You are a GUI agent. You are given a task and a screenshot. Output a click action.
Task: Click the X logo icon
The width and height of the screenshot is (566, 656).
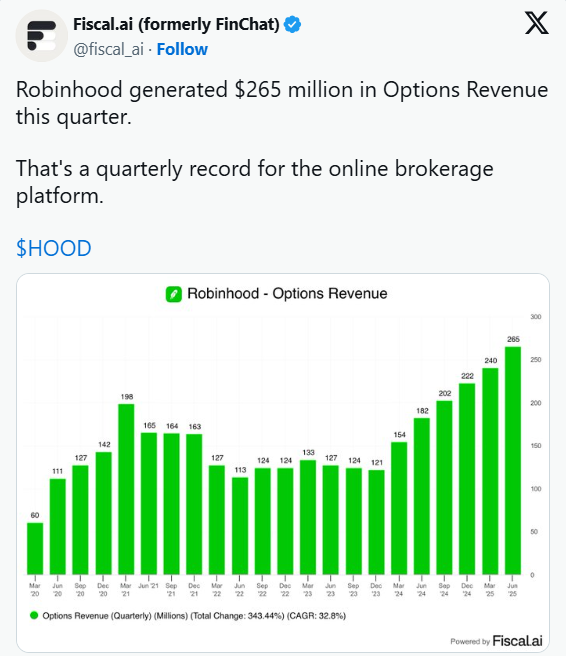point(537,23)
